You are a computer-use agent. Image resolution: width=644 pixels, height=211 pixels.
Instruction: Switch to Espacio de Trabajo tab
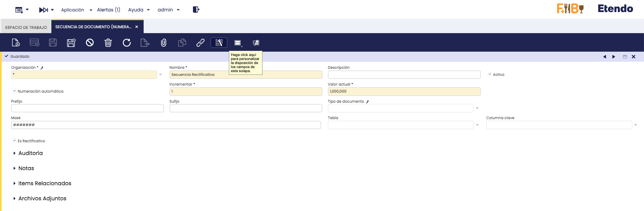click(x=26, y=28)
